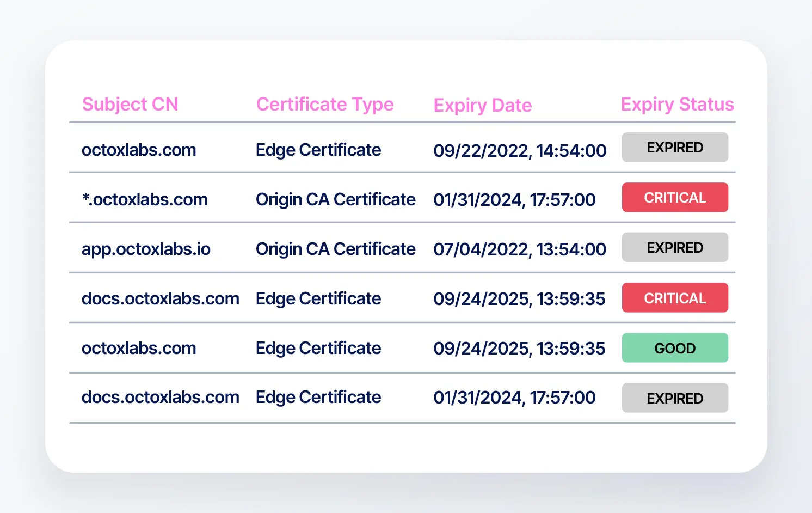Click the green GOOD status badge

tap(675, 347)
